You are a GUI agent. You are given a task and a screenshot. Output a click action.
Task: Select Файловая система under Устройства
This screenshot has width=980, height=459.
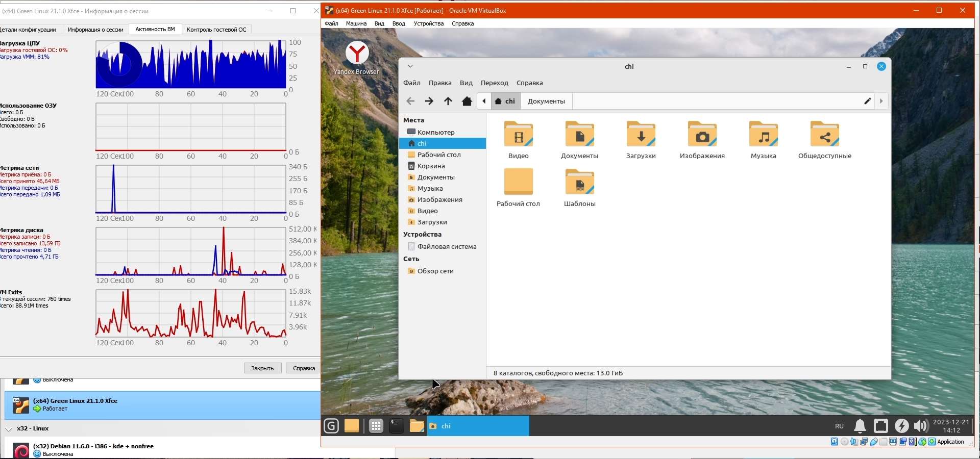point(447,247)
